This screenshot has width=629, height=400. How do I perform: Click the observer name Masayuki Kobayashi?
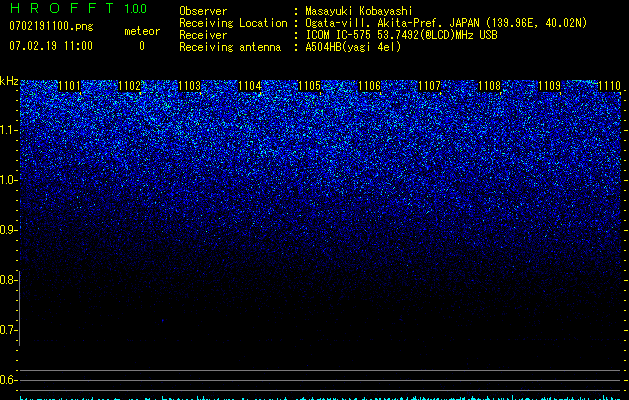click(359, 11)
